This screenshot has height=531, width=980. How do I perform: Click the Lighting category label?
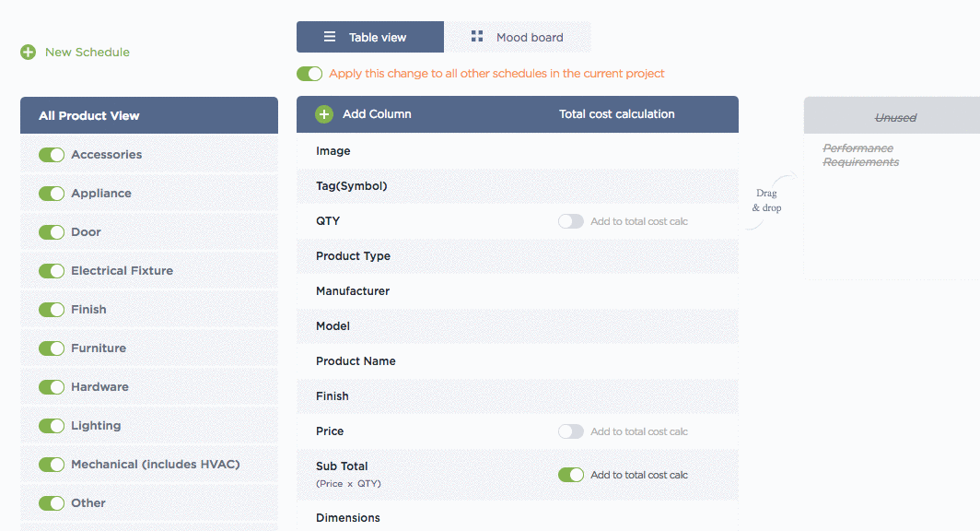(96, 426)
